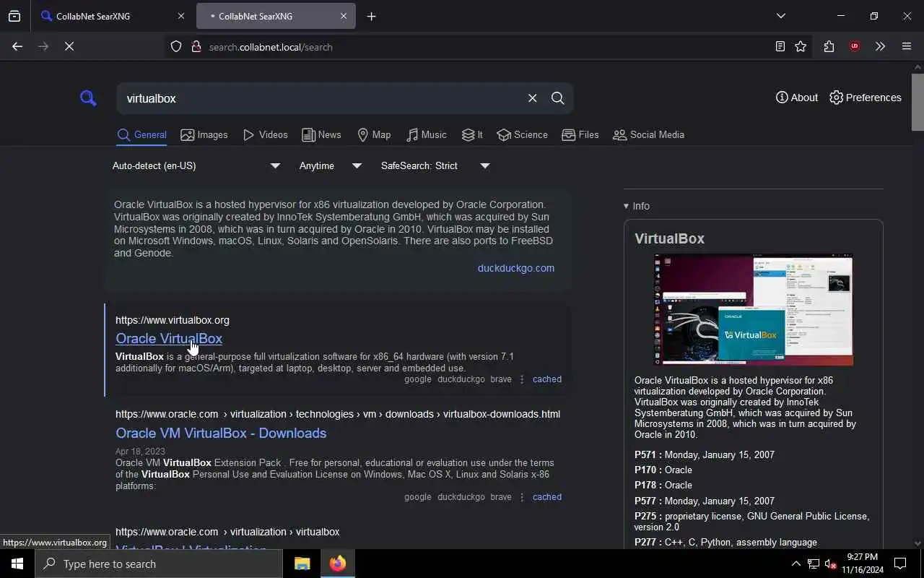Image resolution: width=924 pixels, height=578 pixels.
Task: Go back to the previous page
Action: (17, 46)
